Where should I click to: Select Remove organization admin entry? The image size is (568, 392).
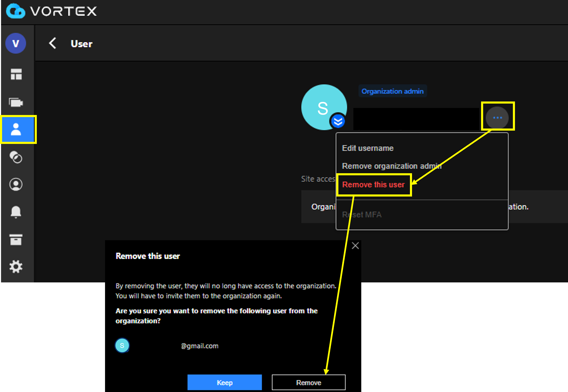[x=391, y=166]
